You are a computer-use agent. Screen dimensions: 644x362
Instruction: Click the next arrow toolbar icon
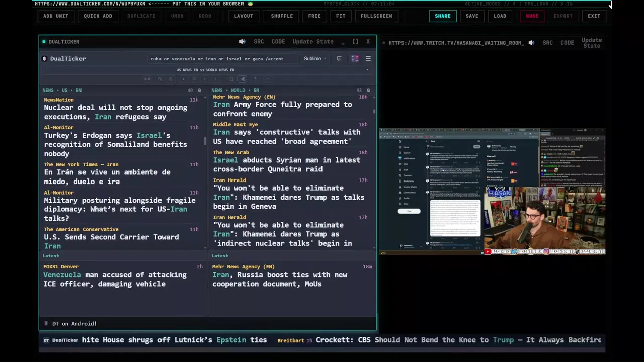[x=215, y=79]
